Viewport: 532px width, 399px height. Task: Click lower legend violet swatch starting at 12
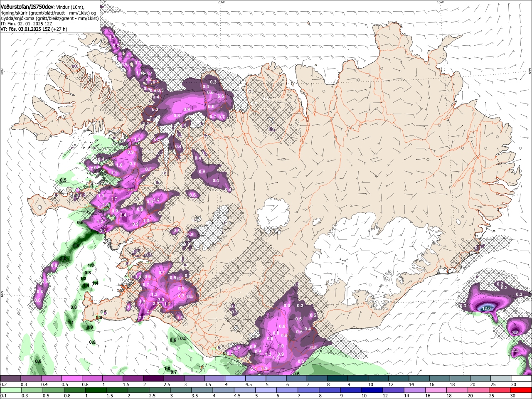click(394, 390)
